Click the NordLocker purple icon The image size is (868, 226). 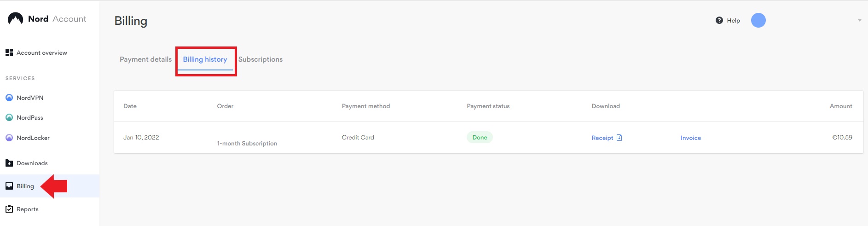[x=9, y=138]
